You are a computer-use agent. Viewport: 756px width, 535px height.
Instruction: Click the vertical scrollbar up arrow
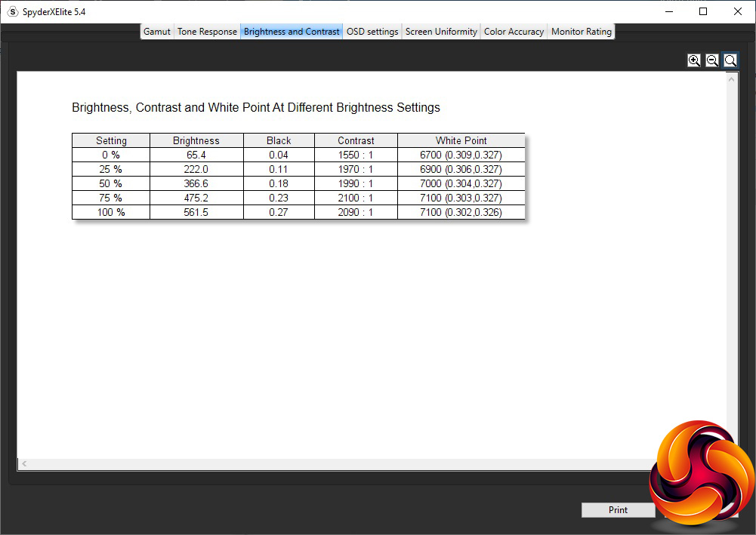pos(731,79)
